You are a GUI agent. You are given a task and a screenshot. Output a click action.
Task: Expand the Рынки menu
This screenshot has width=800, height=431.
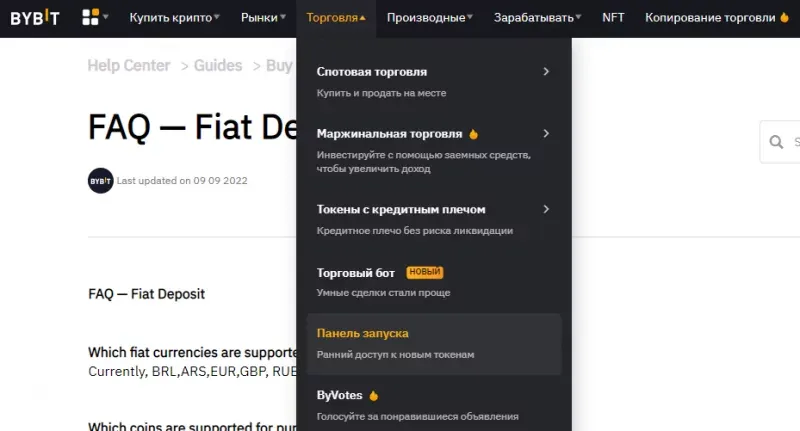263,18
